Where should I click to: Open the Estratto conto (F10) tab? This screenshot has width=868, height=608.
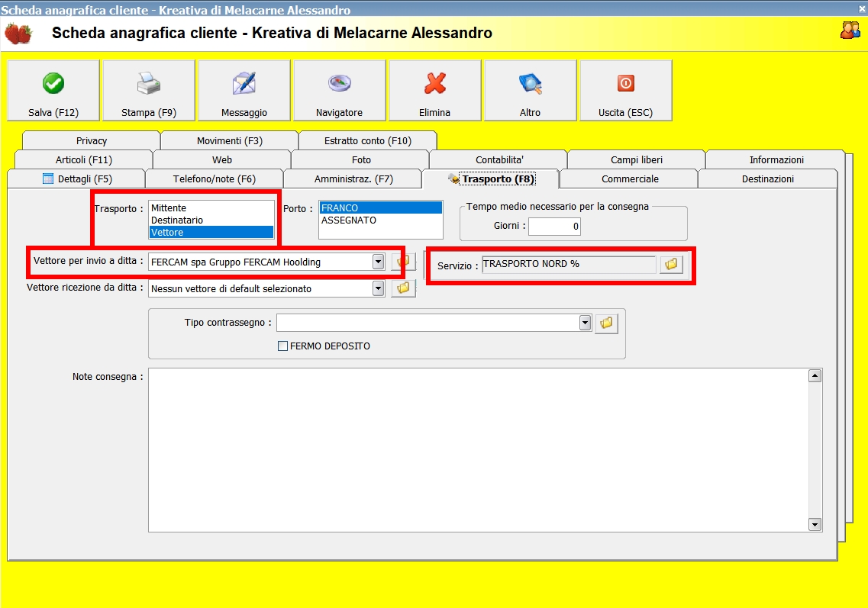(367, 140)
